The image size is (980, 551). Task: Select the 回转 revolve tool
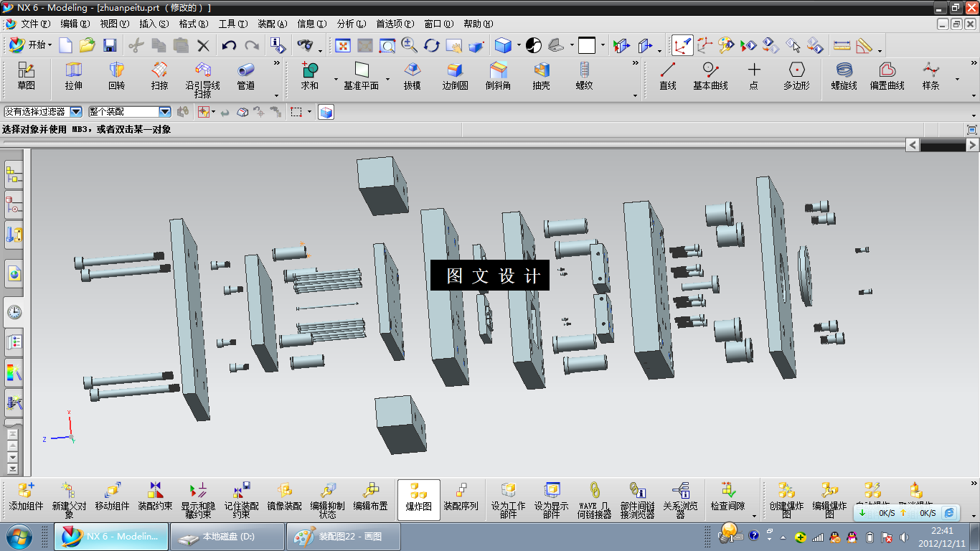[x=116, y=76]
